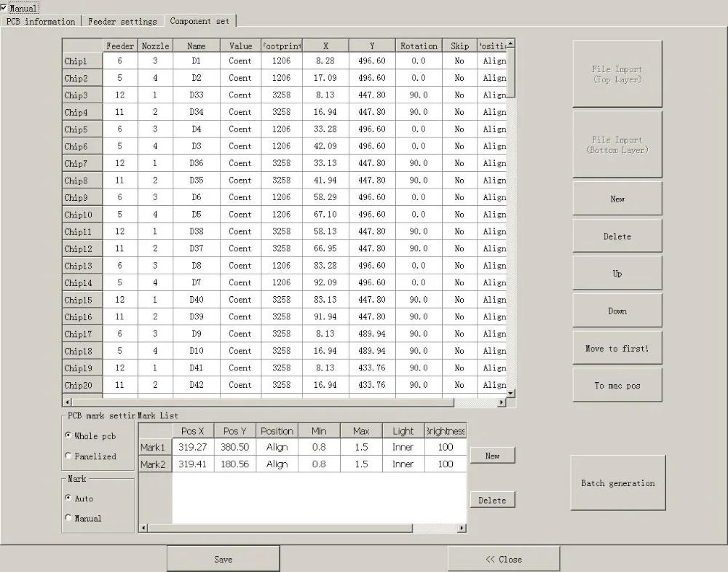Click Skip cell No in Chip3 row
Screen dimensions: 728x572
pyautogui.click(x=459, y=95)
